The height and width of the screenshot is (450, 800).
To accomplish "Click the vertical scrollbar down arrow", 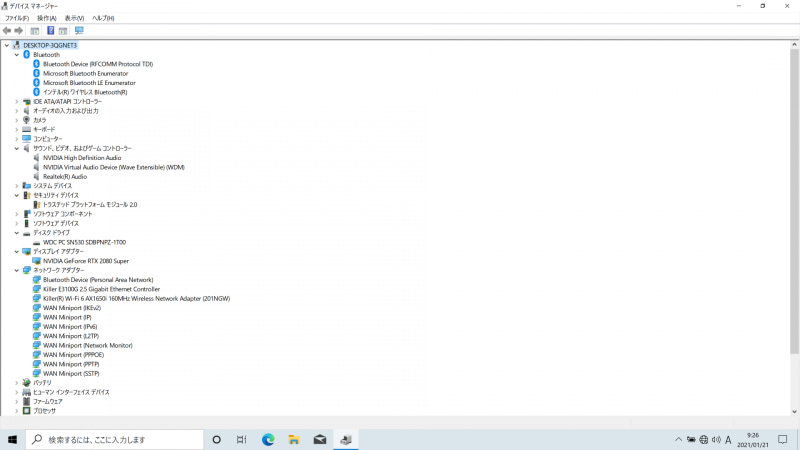I will point(794,411).
